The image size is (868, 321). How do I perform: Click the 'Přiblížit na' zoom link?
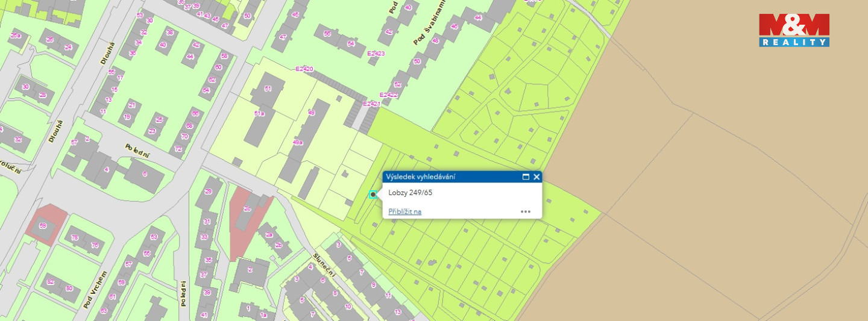(404, 211)
